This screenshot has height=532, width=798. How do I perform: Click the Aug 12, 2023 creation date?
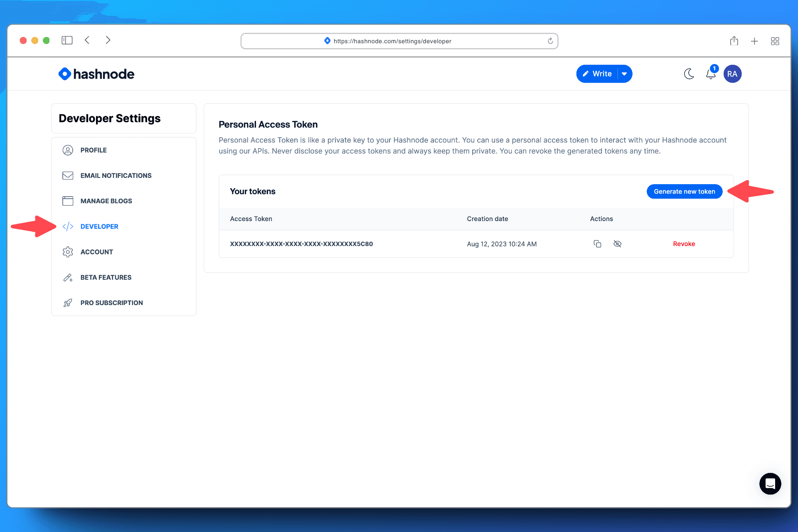502,244
